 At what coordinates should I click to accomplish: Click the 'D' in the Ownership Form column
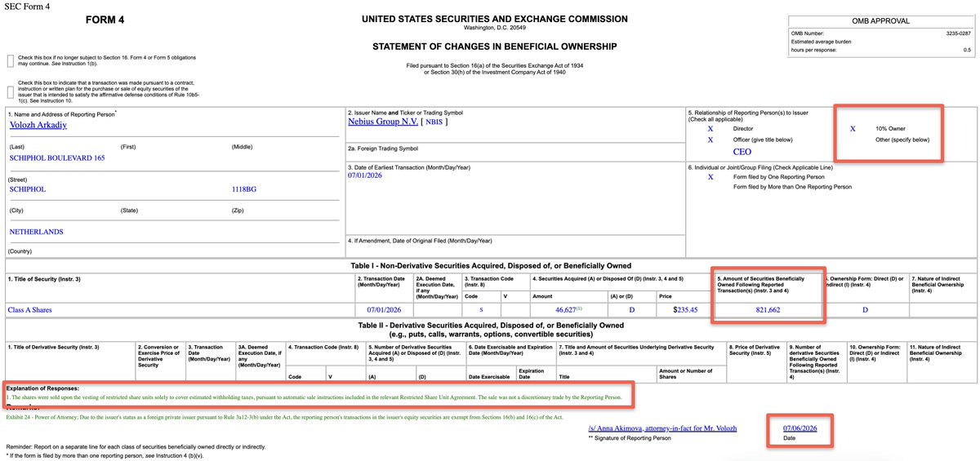point(865,310)
